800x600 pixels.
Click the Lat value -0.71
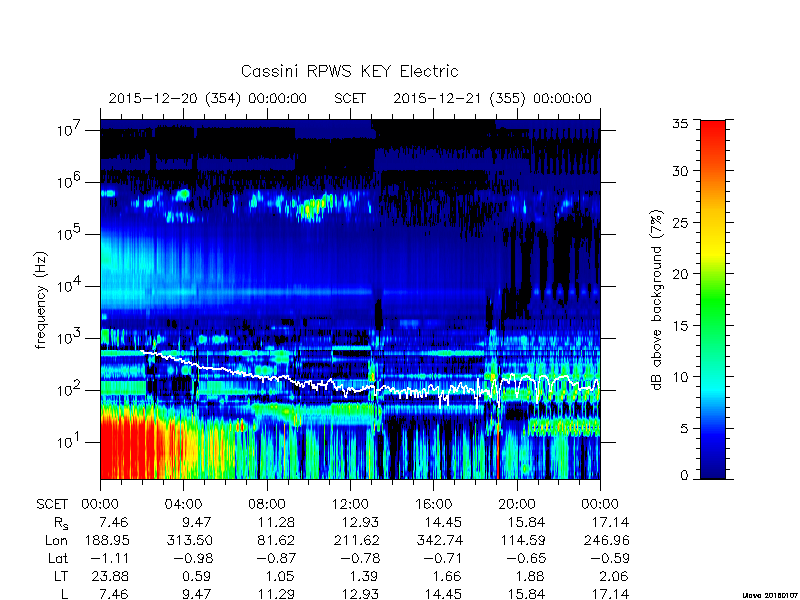(x=442, y=559)
